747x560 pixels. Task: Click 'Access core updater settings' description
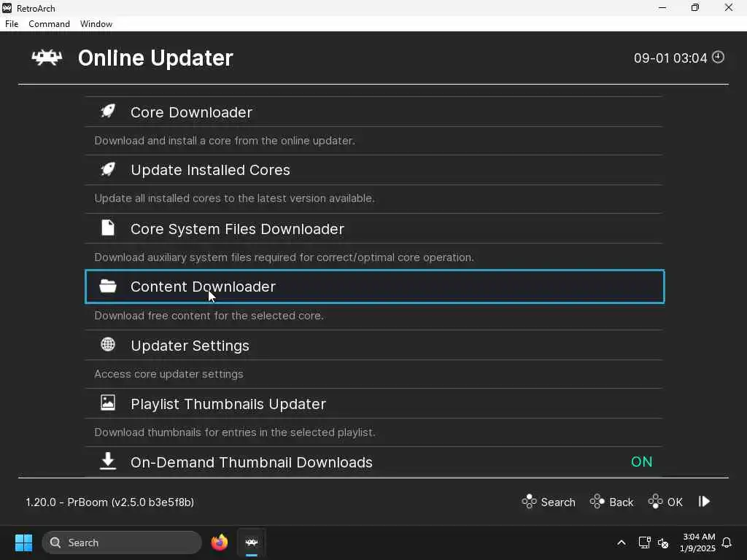(169, 374)
